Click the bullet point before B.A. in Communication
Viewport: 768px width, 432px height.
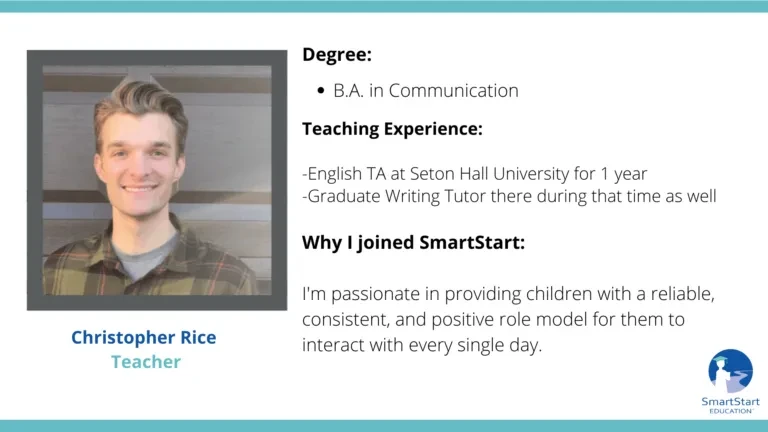[x=321, y=91]
